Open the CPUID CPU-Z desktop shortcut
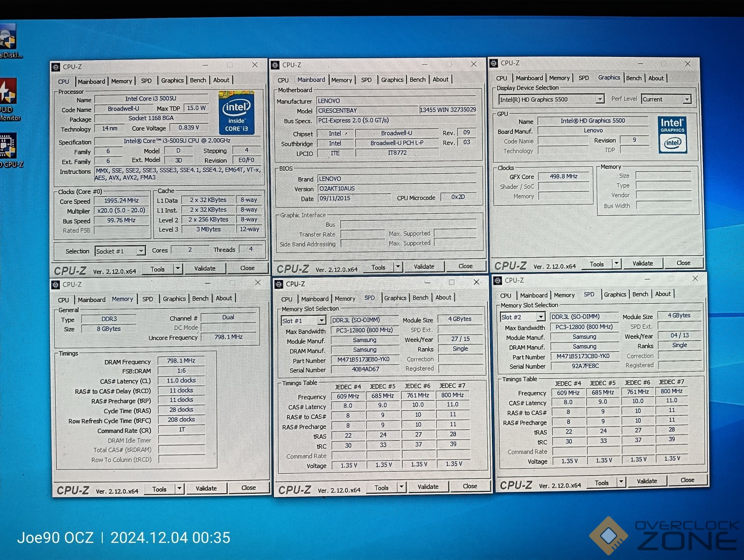The height and width of the screenshot is (560, 744). coord(9,150)
